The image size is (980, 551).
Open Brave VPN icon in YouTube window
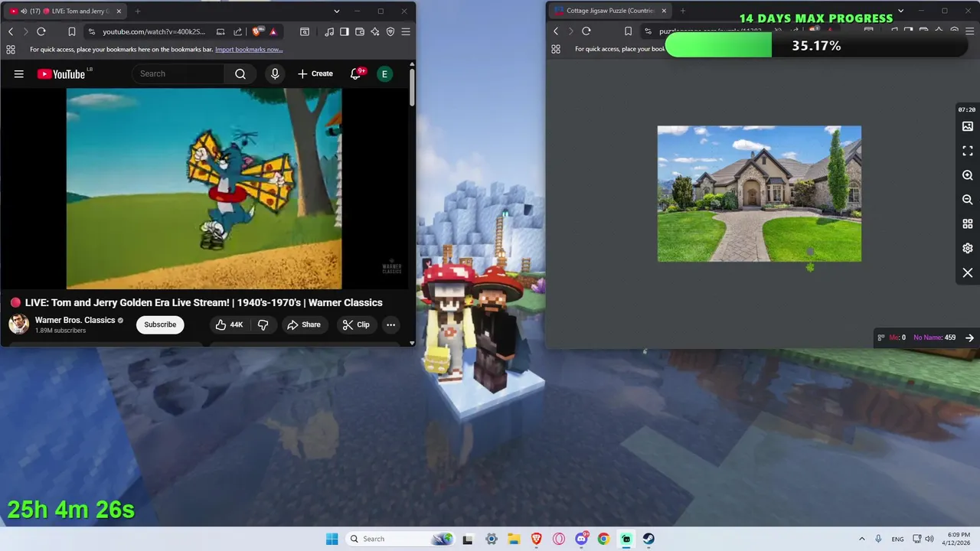390,31
